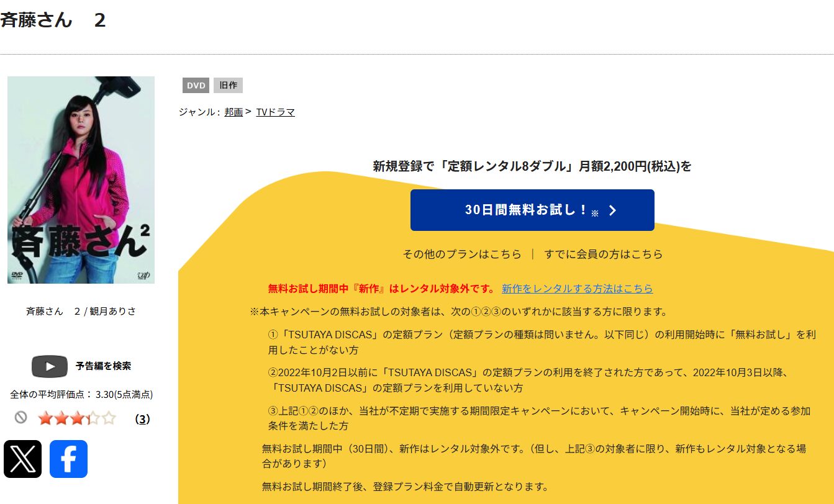Click the caption 斉藤さん 2 / 観月ありさ
Screen dimensions: 834x504
(81, 311)
